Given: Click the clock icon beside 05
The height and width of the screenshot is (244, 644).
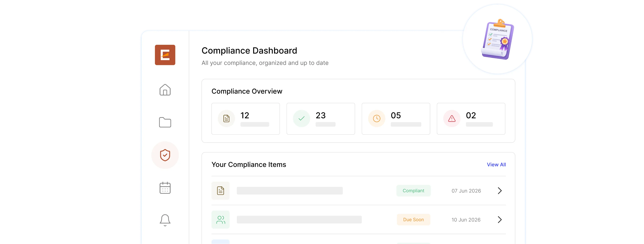Looking at the screenshot, I should [376, 119].
